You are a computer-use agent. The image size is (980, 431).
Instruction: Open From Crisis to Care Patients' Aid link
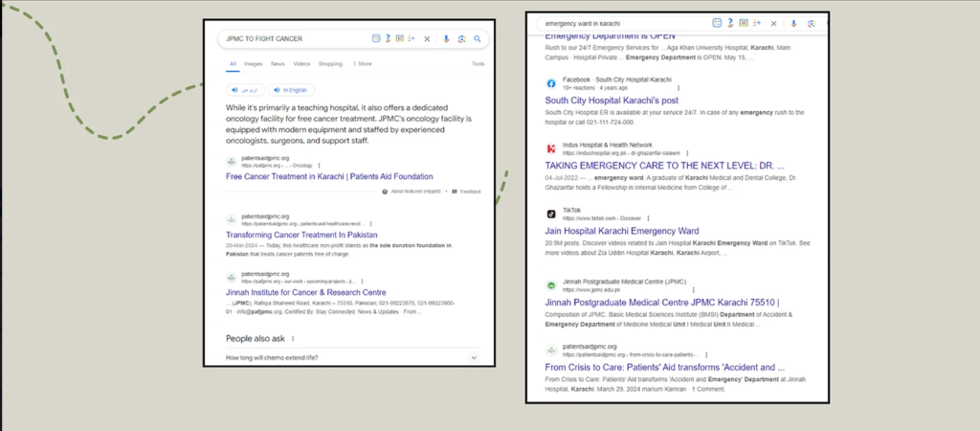coord(665,367)
